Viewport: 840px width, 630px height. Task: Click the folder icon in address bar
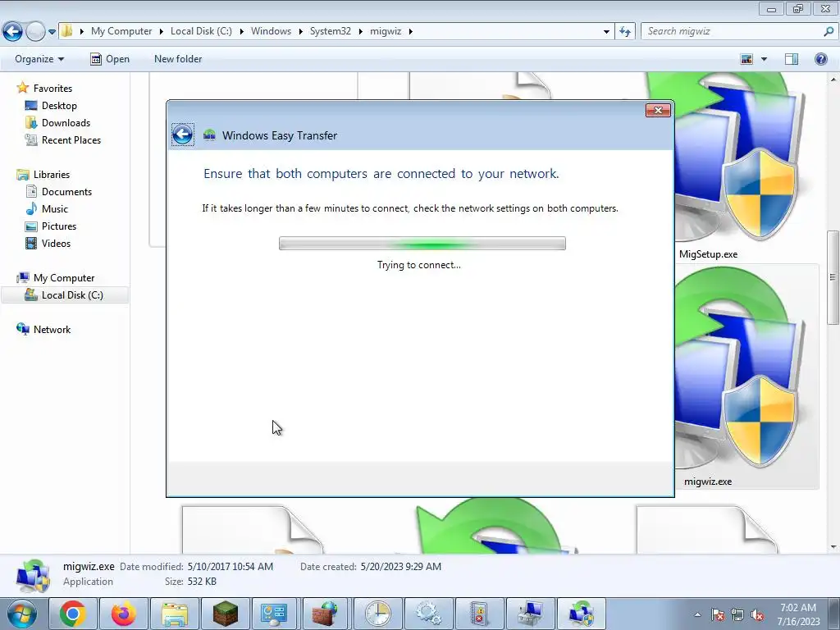coord(67,31)
